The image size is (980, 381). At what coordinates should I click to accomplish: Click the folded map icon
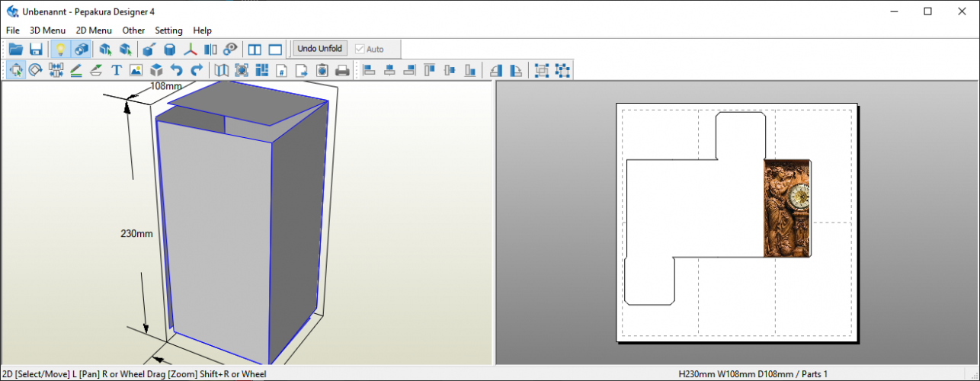point(221,70)
